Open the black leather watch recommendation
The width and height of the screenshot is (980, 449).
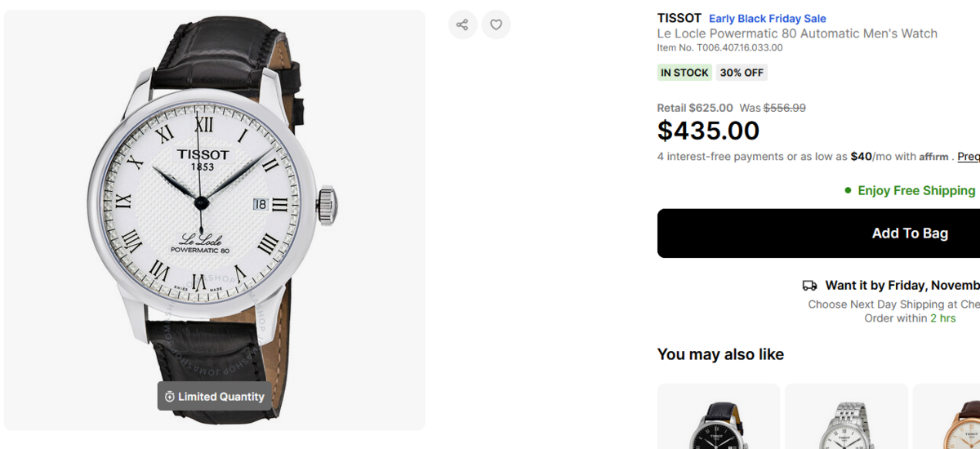click(718, 420)
